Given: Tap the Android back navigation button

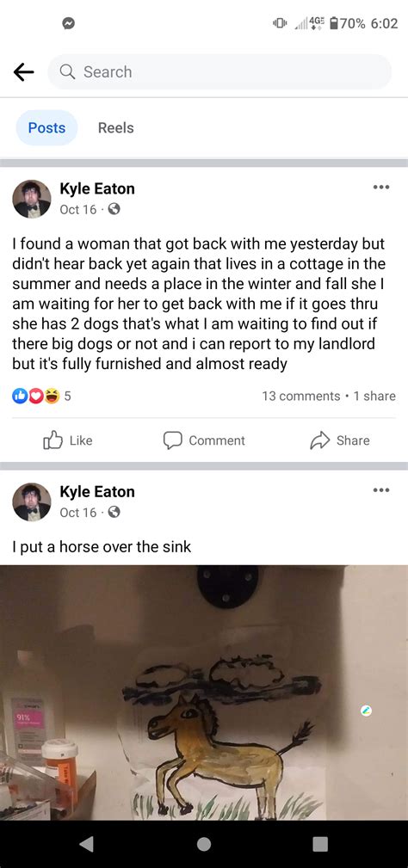Looking at the screenshot, I should point(86,844).
